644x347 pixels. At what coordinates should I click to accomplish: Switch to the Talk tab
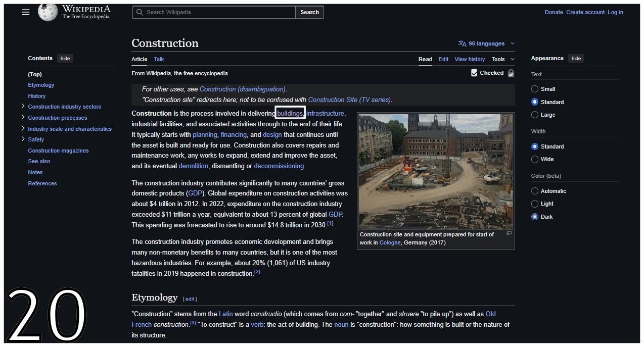pyautogui.click(x=159, y=59)
